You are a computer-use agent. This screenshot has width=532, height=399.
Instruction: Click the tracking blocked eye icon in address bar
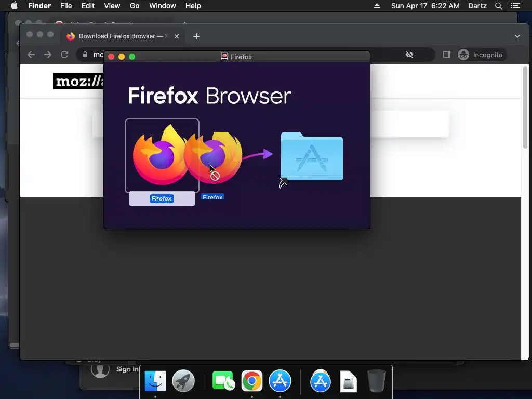tap(409, 55)
